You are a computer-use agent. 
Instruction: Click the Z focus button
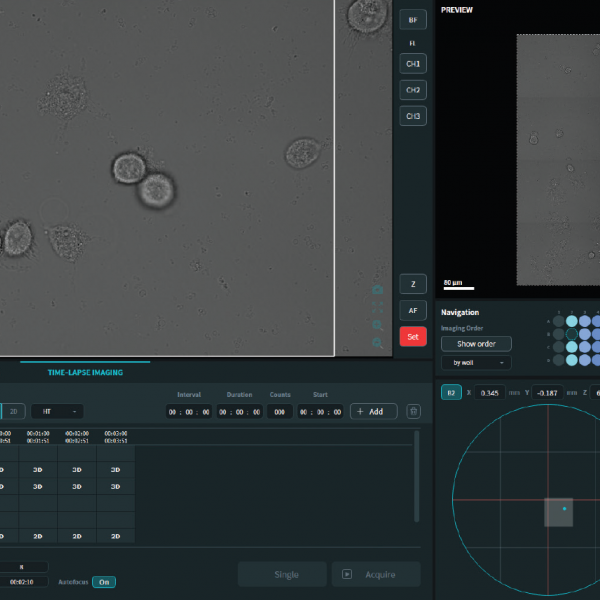(x=412, y=284)
